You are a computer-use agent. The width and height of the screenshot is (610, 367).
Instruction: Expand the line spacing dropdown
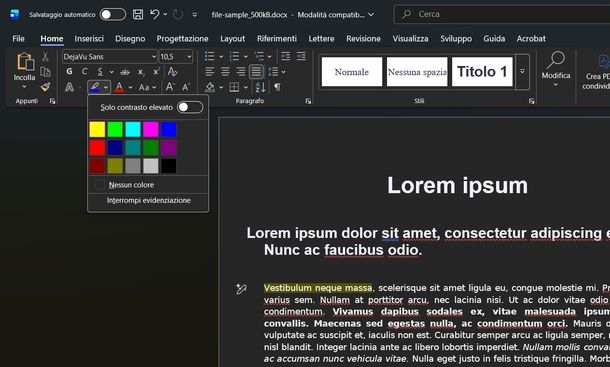point(283,72)
